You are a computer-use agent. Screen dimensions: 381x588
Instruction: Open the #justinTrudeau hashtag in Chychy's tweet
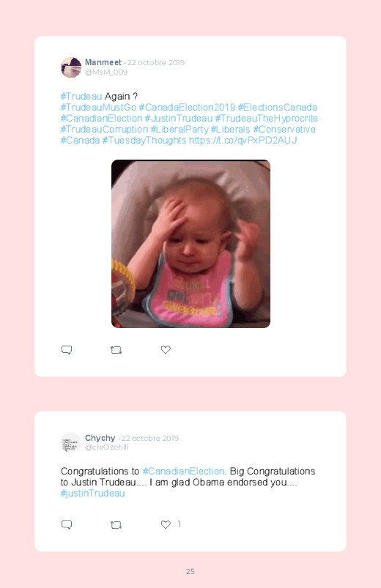[93, 493]
